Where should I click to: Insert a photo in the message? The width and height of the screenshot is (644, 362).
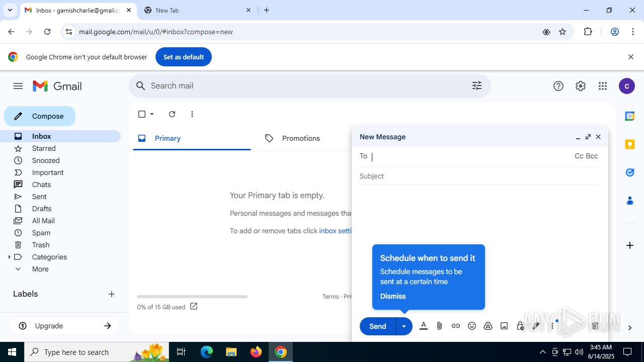pos(504,326)
